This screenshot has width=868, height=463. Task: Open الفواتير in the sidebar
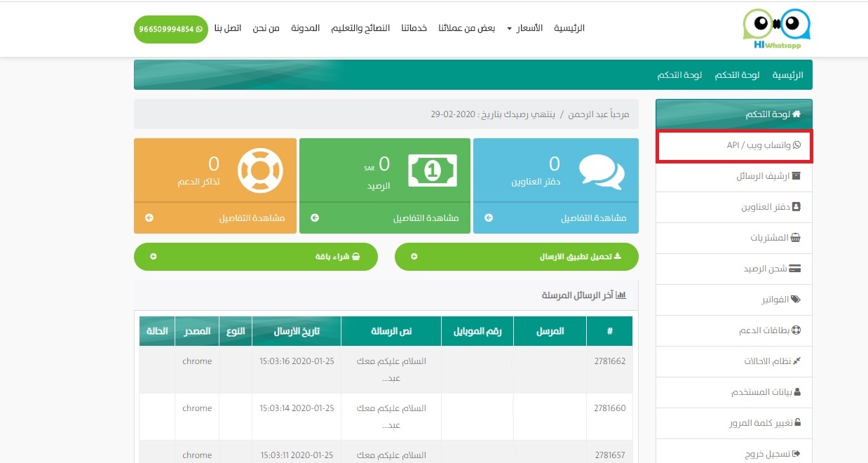pos(734,300)
